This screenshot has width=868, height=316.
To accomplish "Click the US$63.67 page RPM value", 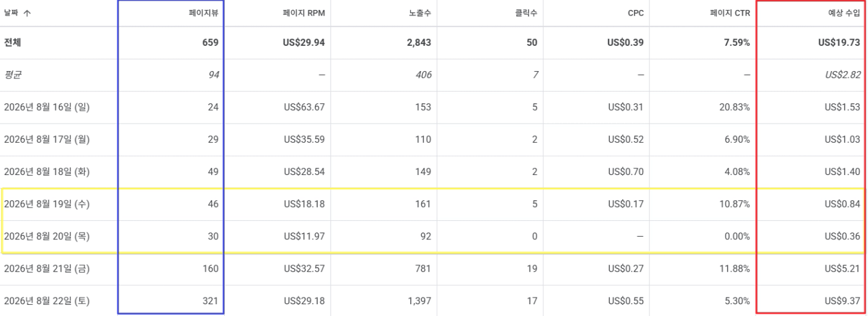I will (x=304, y=107).
